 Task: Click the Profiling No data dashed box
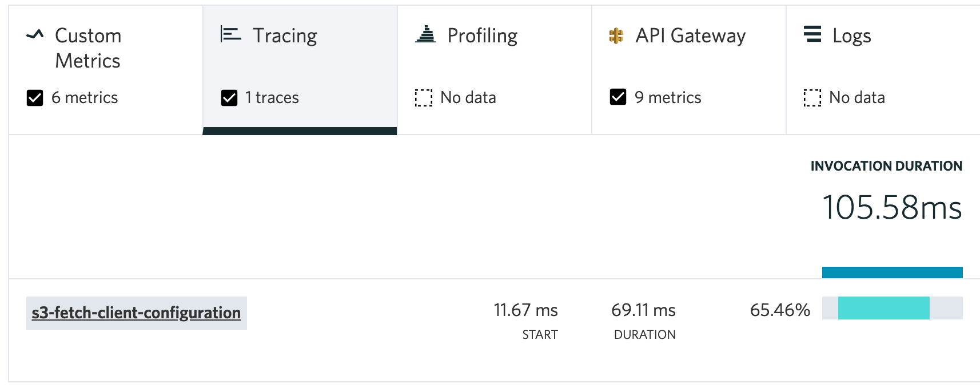[x=424, y=98]
